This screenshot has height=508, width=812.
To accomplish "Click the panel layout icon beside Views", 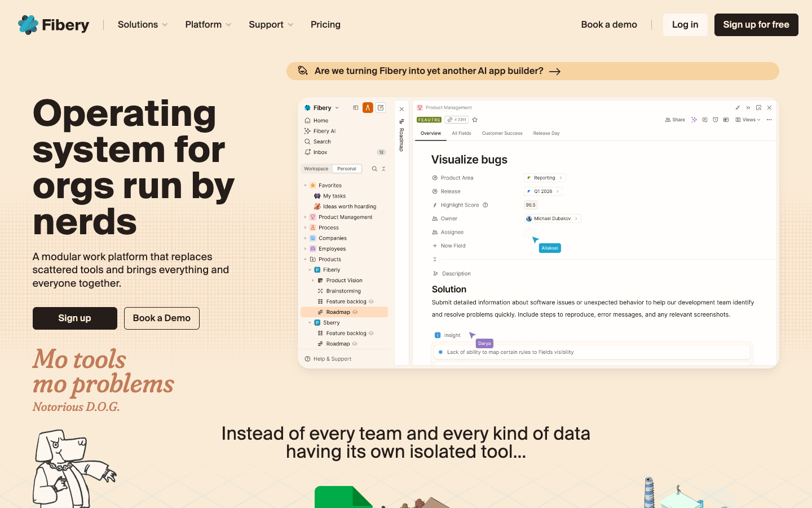I will 726,120.
